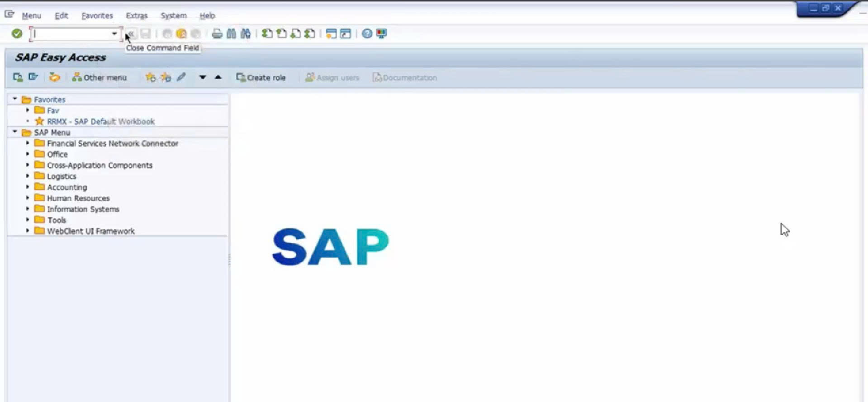Select the Tools tree label
This screenshot has width=868, height=402.
[57, 220]
